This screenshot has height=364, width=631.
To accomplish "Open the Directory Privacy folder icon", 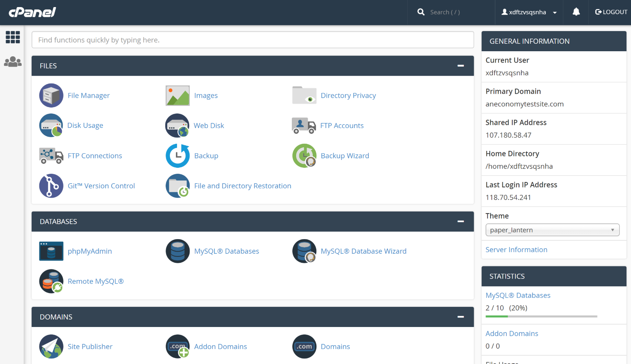I will [304, 95].
